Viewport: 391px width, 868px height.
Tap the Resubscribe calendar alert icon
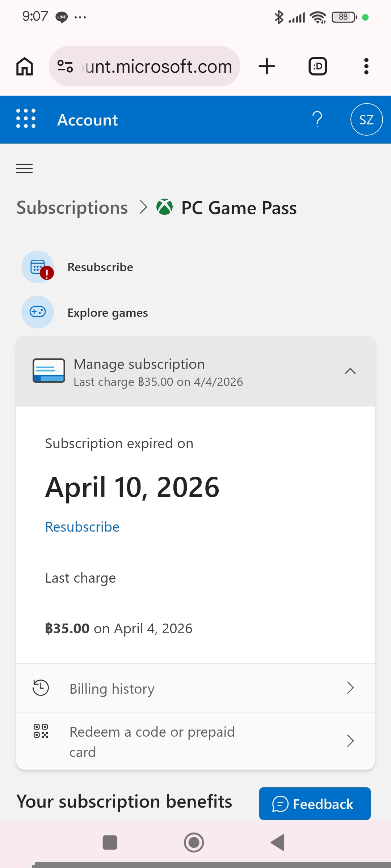[38, 267]
